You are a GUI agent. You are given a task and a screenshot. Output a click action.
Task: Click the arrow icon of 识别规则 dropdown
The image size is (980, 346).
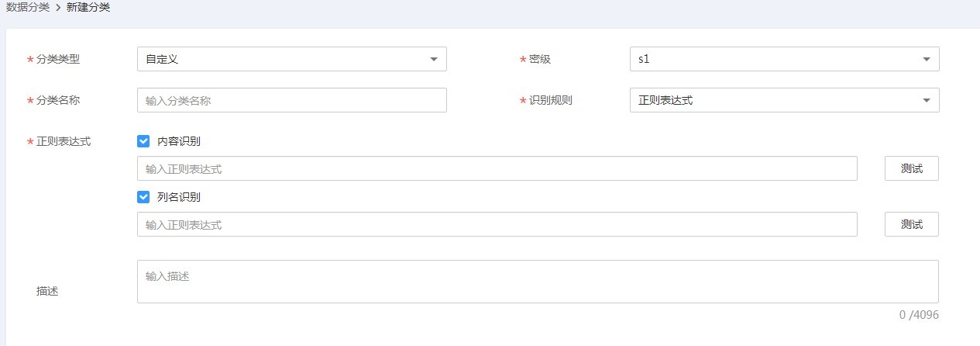pos(927,100)
